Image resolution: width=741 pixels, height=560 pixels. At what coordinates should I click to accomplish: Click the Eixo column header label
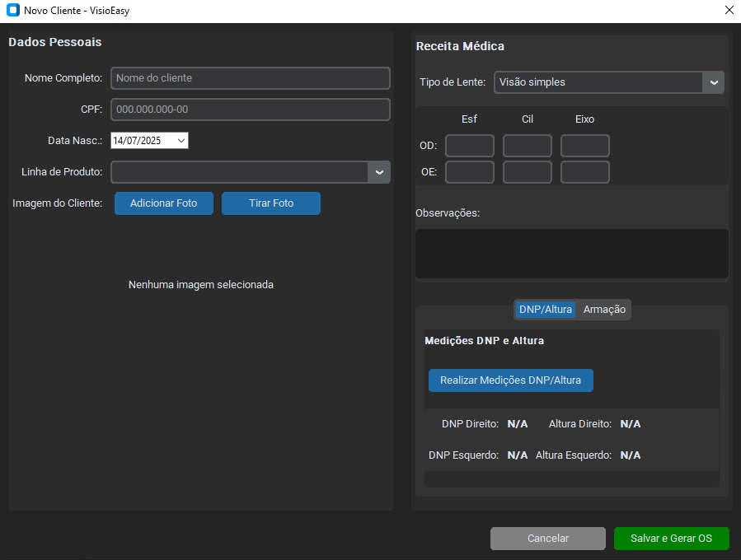(584, 119)
